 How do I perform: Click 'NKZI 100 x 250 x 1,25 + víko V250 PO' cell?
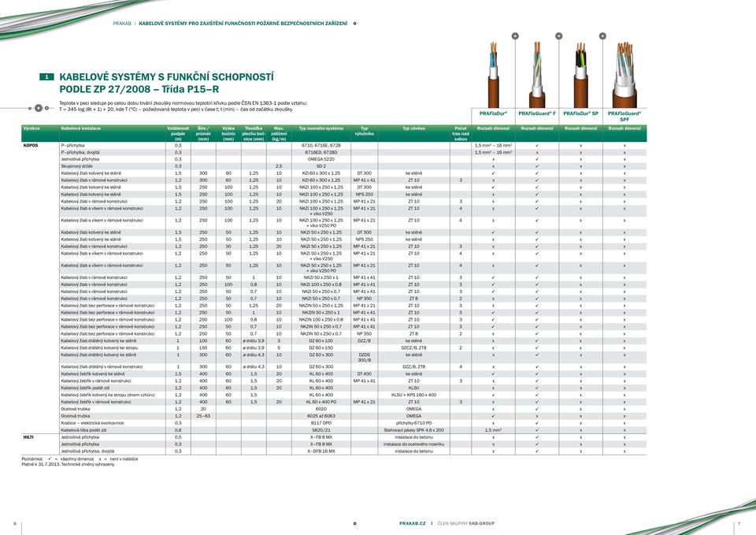(x=321, y=223)
